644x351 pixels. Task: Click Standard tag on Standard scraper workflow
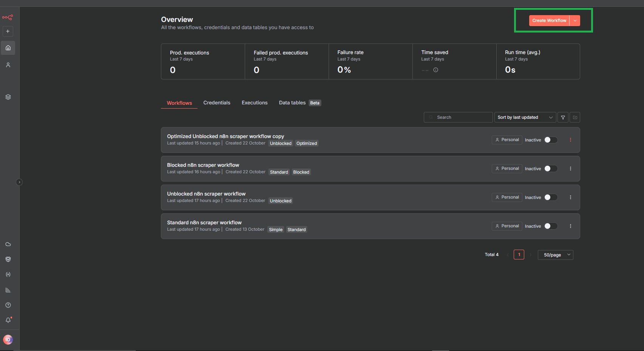tap(297, 230)
